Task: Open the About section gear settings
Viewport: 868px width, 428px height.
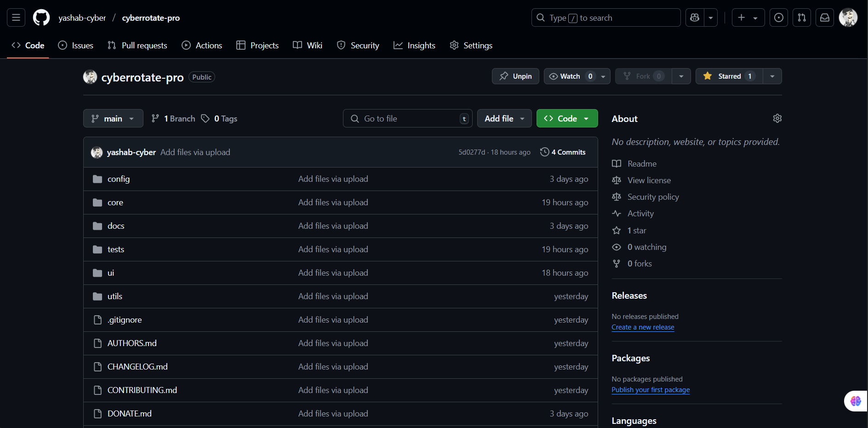Action: 777,119
